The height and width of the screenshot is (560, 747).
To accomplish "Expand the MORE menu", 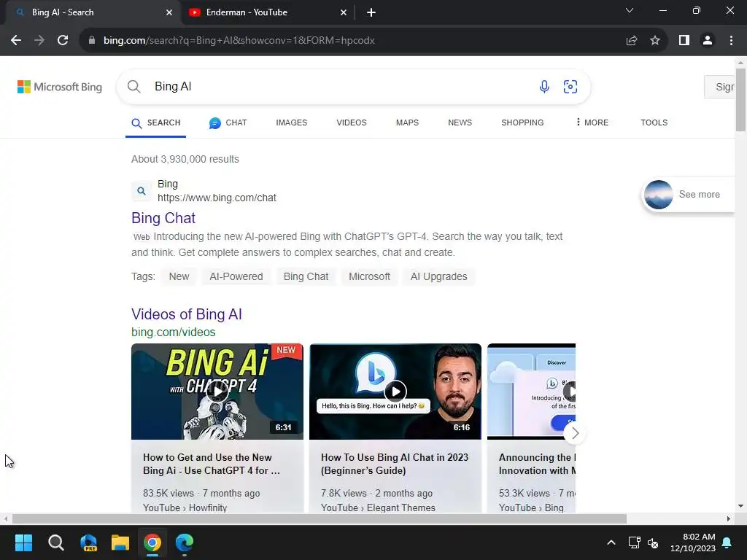I will [592, 122].
